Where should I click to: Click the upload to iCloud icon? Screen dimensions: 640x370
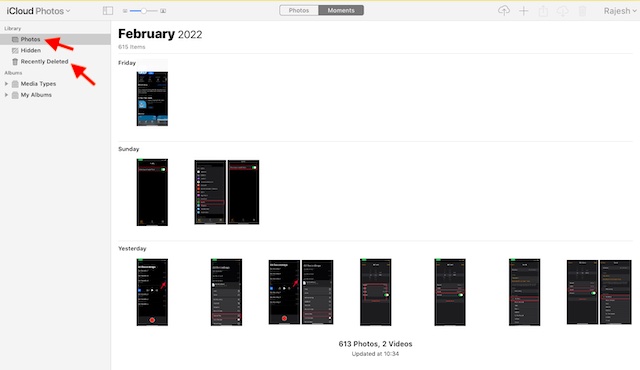point(504,11)
